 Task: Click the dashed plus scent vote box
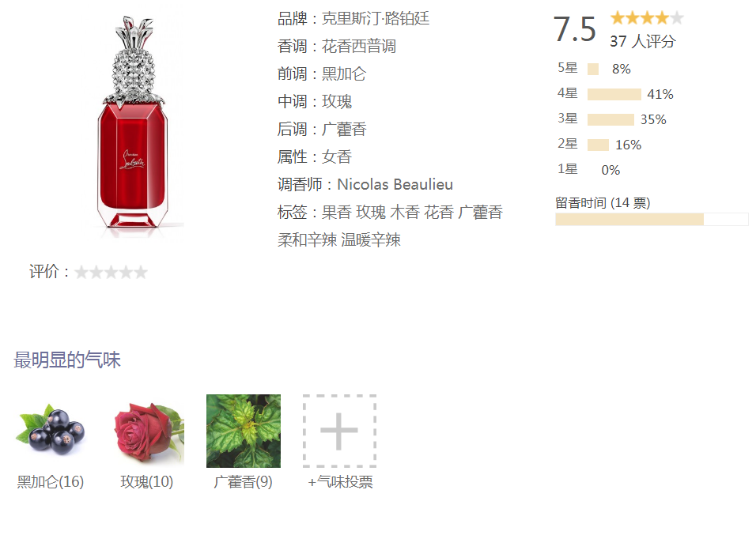pos(339,431)
